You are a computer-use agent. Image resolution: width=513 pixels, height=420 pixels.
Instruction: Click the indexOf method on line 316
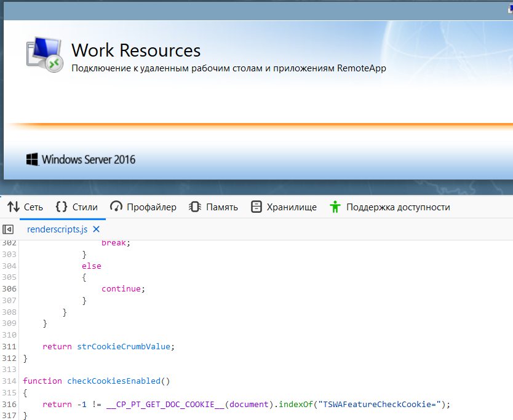pyautogui.click(x=296, y=404)
